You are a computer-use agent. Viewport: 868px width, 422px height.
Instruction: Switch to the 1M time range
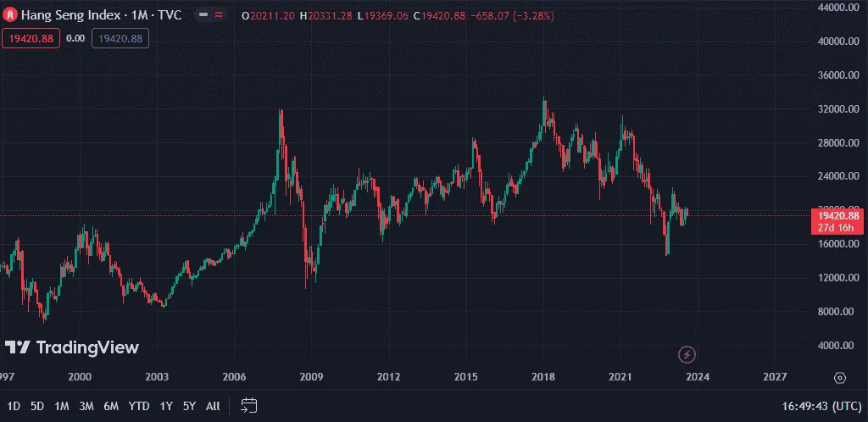tap(62, 406)
